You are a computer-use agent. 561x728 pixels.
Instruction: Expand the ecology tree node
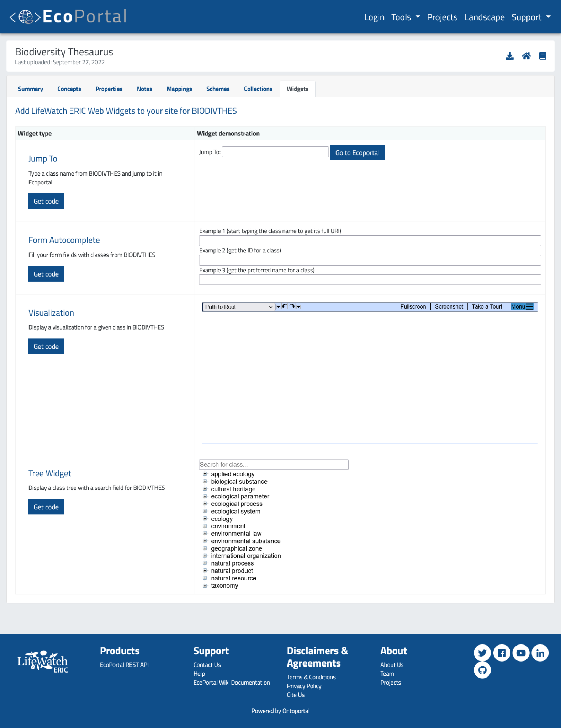pos(205,519)
